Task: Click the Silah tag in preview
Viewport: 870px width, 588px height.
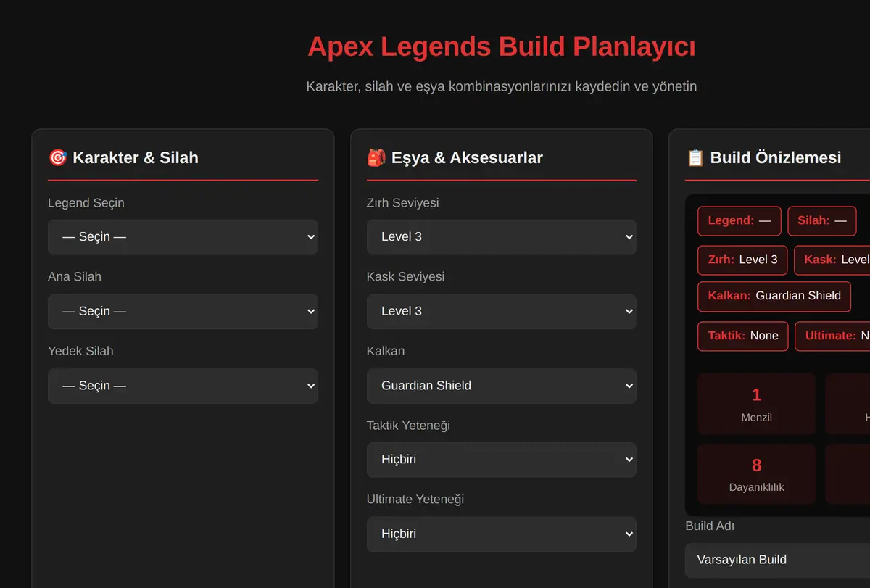Action: [x=822, y=220]
